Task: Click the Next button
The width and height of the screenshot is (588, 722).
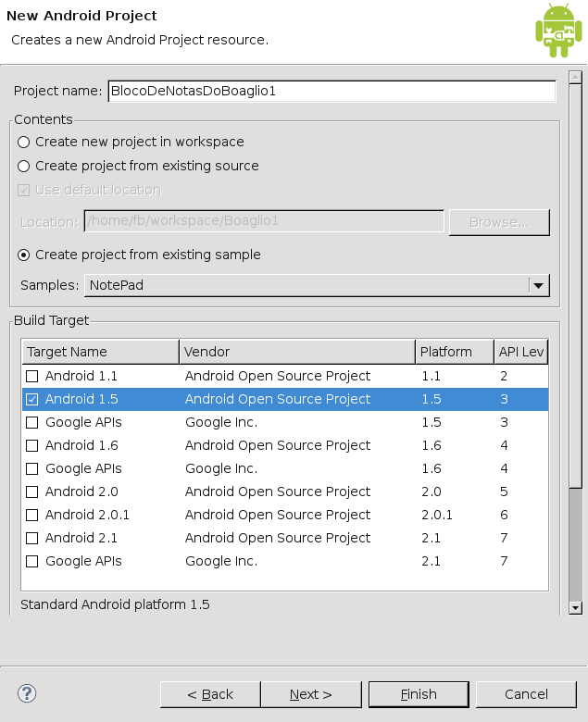Action: click(x=311, y=694)
